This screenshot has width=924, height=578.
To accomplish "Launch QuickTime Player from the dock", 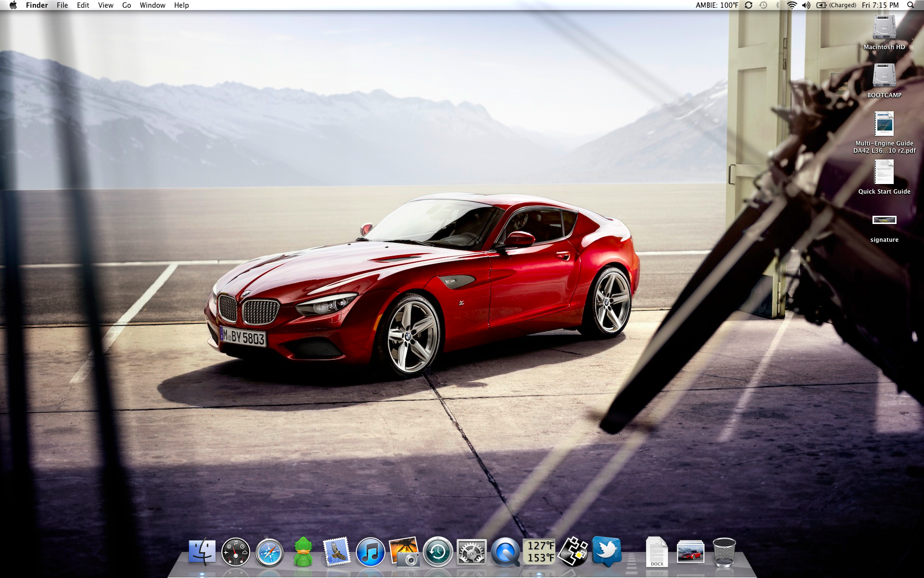I will 505,552.
